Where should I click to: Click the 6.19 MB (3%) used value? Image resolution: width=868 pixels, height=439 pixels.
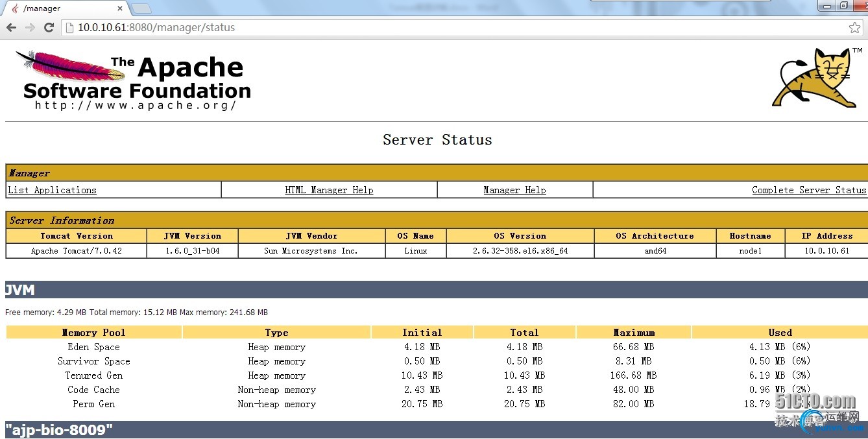[780, 375]
